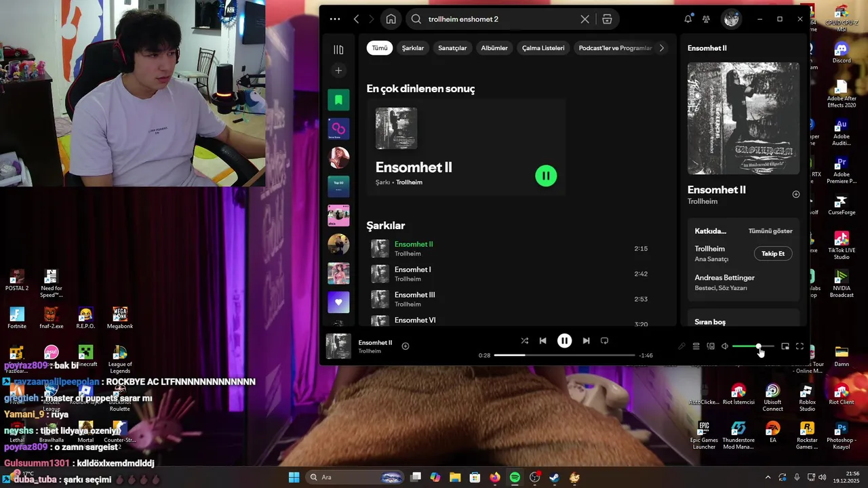Skip to the next track

586,341
